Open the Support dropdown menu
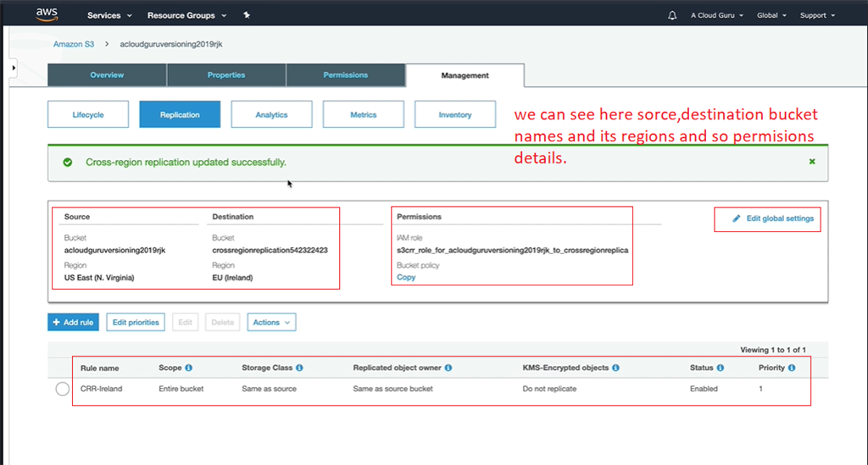 point(818,15)
